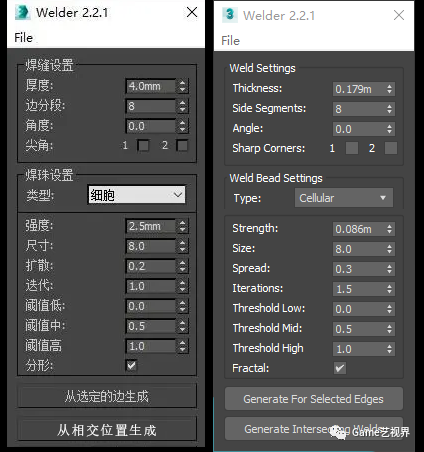Viewport: 424px width, 452px height.
Task: Click the 边分段 spinner arrows
Action: (x=182, y=106)
